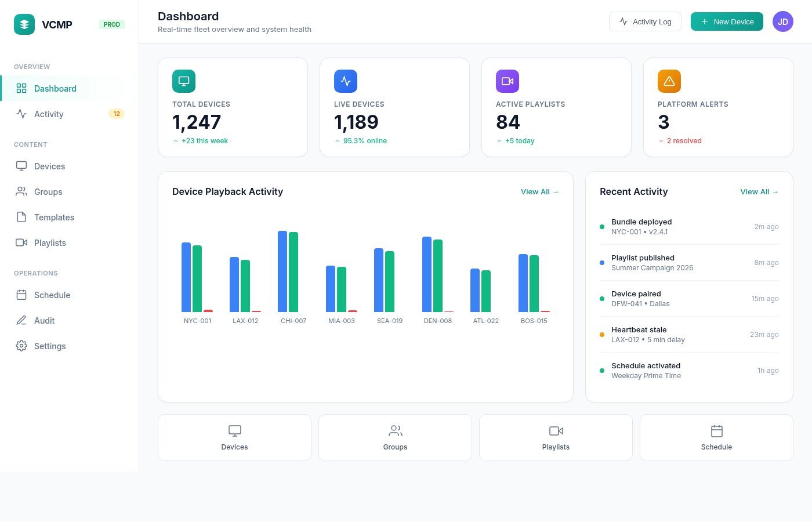Click the Active Playlists video camera icon

click(507, 81)
